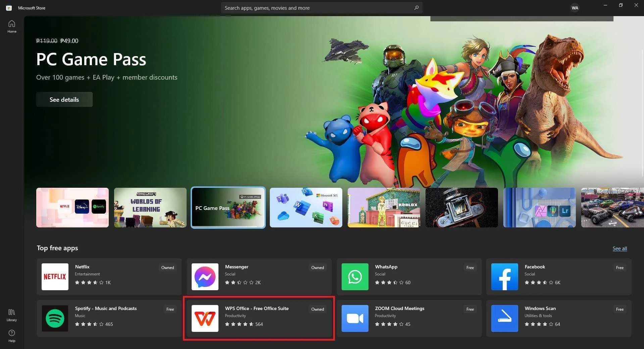
Task: Open the "WhatsApp" app title
Action: tap(386, 267)
